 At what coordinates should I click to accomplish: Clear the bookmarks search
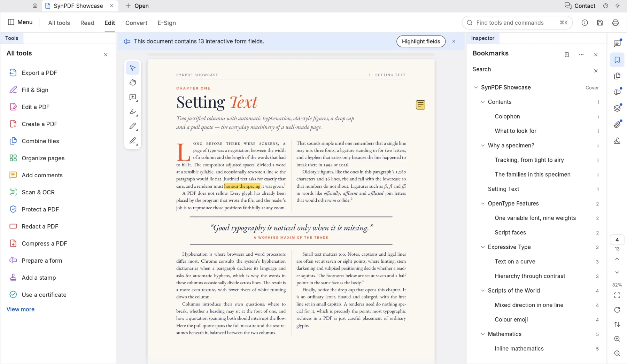596,71
